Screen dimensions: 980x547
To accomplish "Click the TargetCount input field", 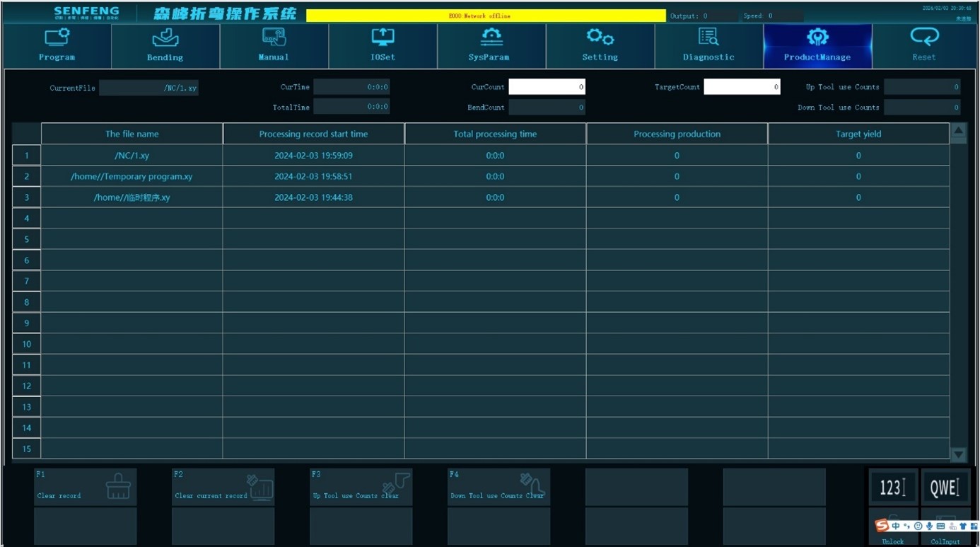I will coord(742,87).
